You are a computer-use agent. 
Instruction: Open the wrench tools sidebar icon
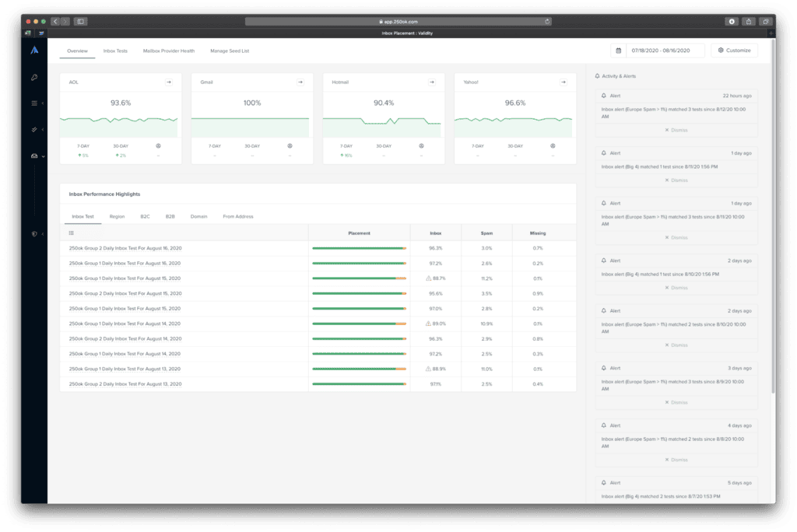(34, 77)
